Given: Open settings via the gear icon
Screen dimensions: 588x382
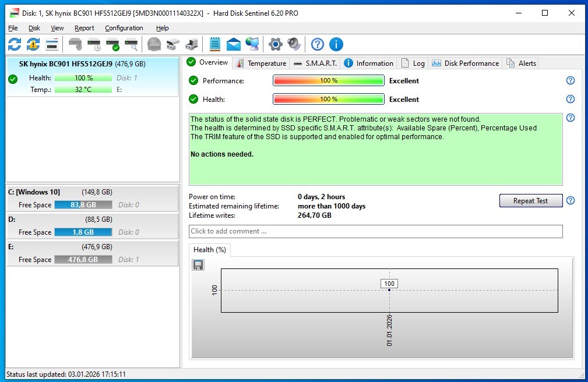Looking at the screenshot, I should 275,44.
